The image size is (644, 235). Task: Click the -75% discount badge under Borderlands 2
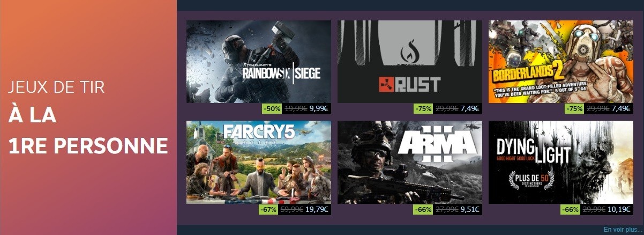coord(575,108)
